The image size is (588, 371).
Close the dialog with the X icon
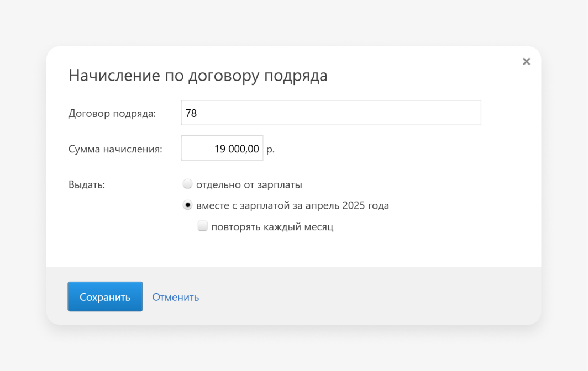pyautogui.click(x=526, y=61)
